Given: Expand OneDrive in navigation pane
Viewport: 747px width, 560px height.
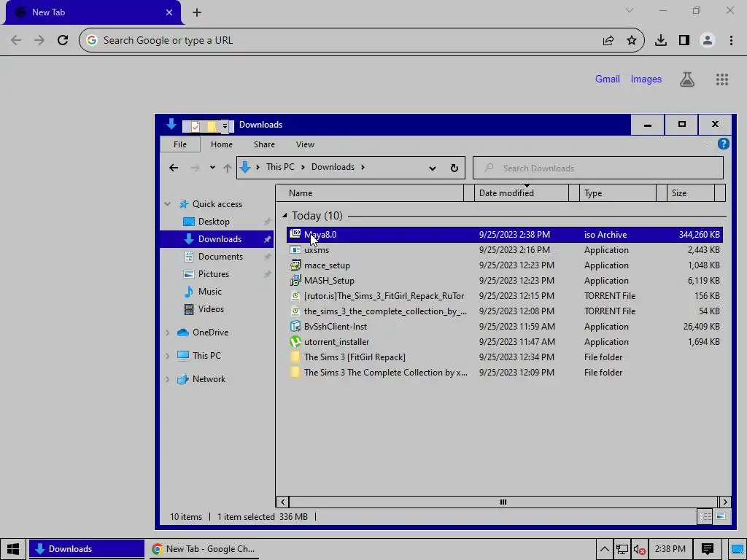Looking at the screenshot, I should (167, 332).
